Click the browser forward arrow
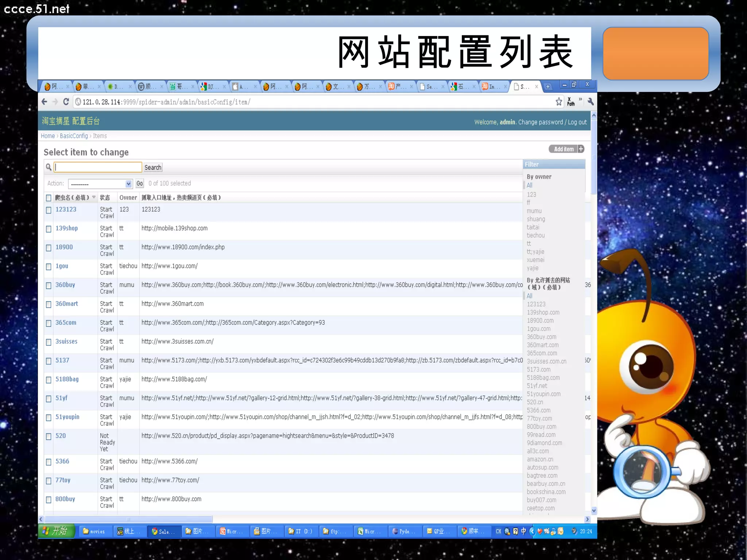The height and width of the screenshot is (560, 747). pyautogui.click(x=55, y=102)
